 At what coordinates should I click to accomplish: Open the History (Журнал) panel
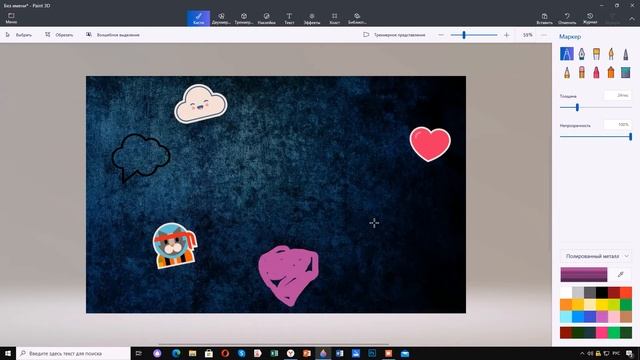coord(590,18)
